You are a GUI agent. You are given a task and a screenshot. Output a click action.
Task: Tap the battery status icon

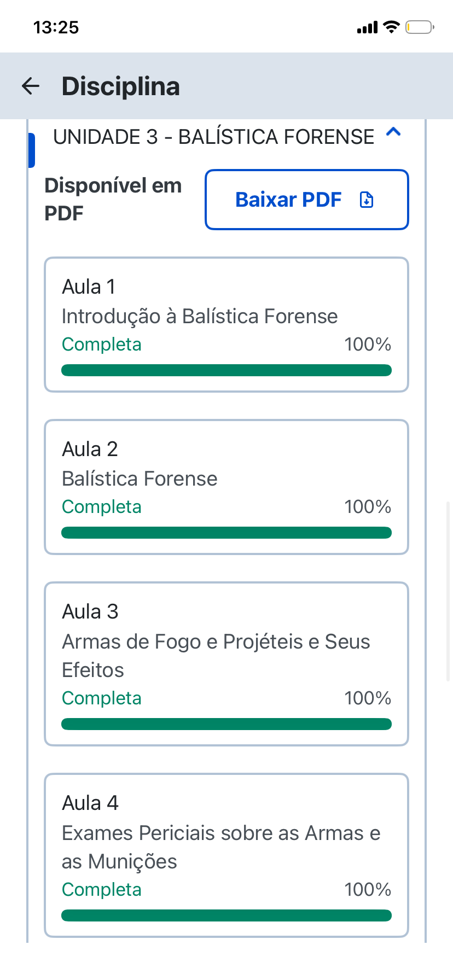pyautogui.click(x=420, y=27)
